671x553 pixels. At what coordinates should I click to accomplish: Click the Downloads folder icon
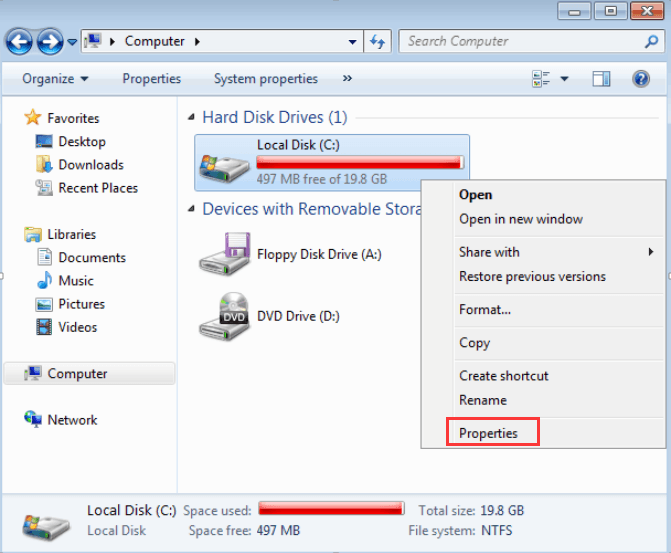pos(44,164)
